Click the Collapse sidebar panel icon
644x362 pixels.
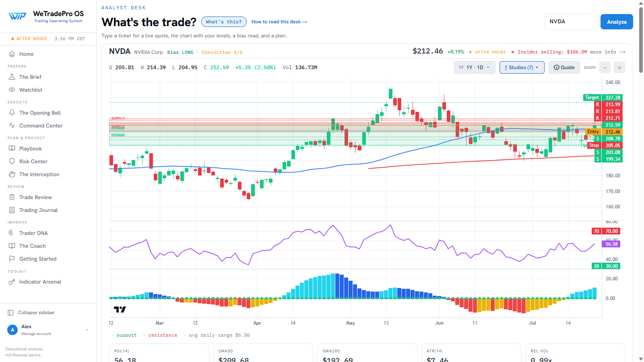point(11,313)
